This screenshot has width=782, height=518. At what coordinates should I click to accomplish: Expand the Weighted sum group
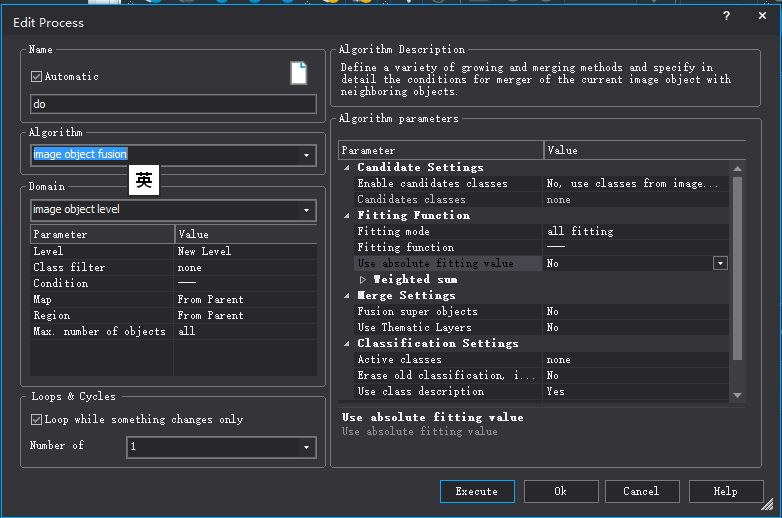coord(362,280)
